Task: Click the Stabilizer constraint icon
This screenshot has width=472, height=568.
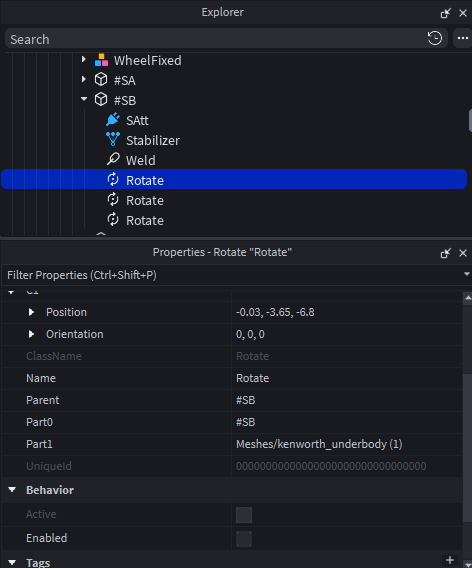Action: [x=113, y=139]
